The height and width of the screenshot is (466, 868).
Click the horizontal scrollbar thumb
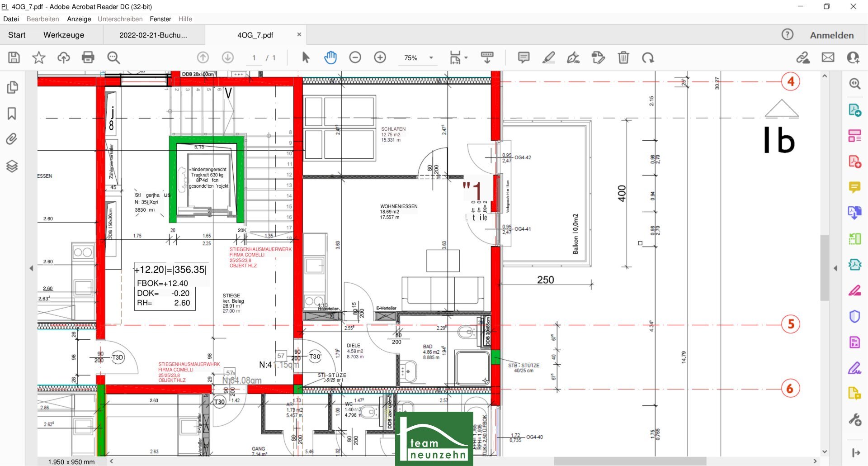(630, 461)
